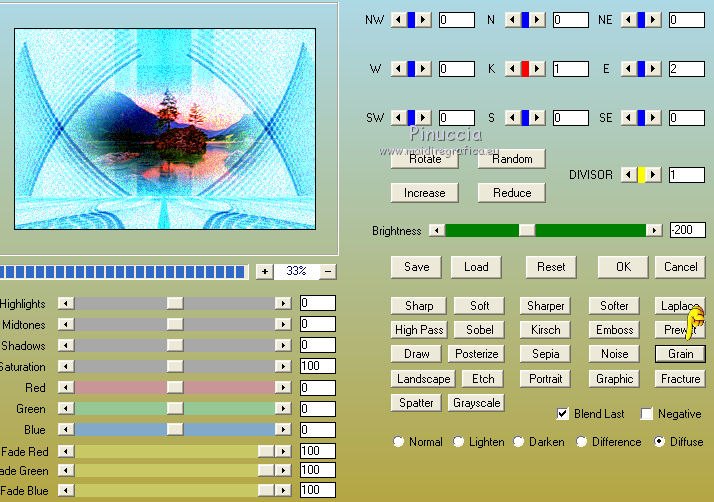
Task: Save the current filter settings
Action: pyautogui.click(x=416, y=267)
